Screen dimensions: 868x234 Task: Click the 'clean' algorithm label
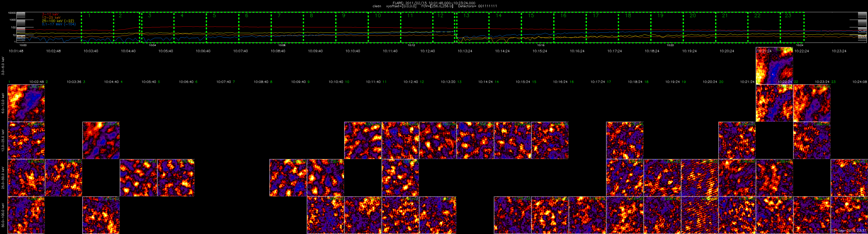(377, 6)
